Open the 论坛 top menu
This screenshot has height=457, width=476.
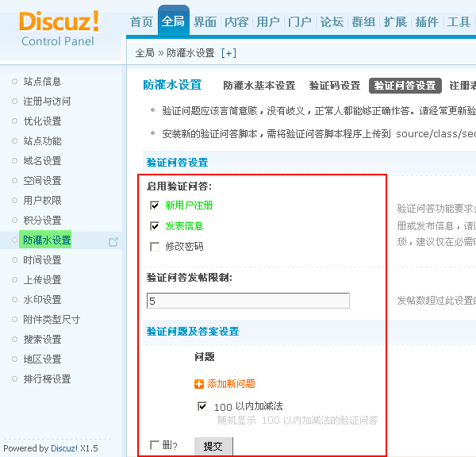(332, 22)
